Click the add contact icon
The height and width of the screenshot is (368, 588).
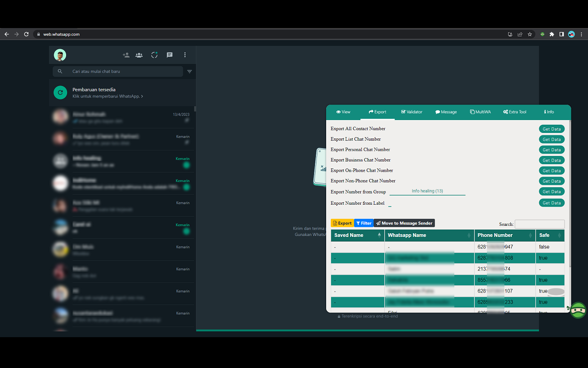click(126, 55)
